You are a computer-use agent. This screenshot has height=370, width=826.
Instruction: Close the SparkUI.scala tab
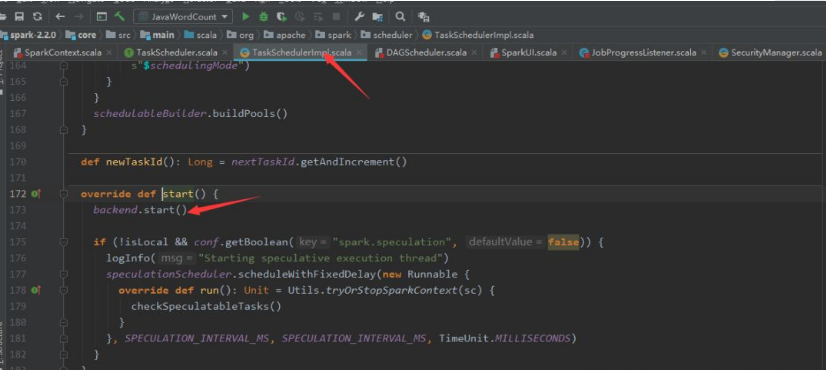(564, 53)
